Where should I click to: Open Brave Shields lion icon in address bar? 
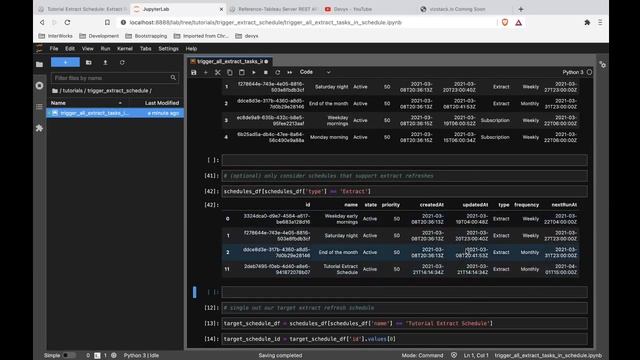[504, 22]
